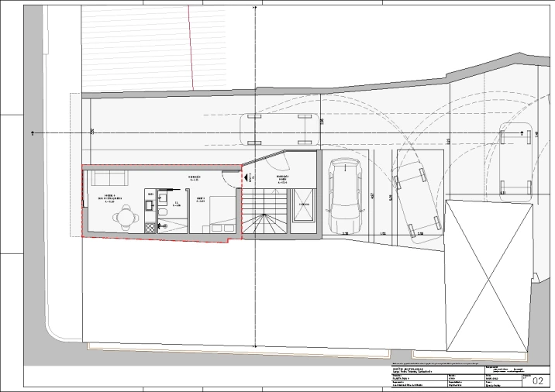The height and width of the screenshot is (392, 555).
Task: Select the kitchen sink symbol
Action: click(x=150, y=205)
